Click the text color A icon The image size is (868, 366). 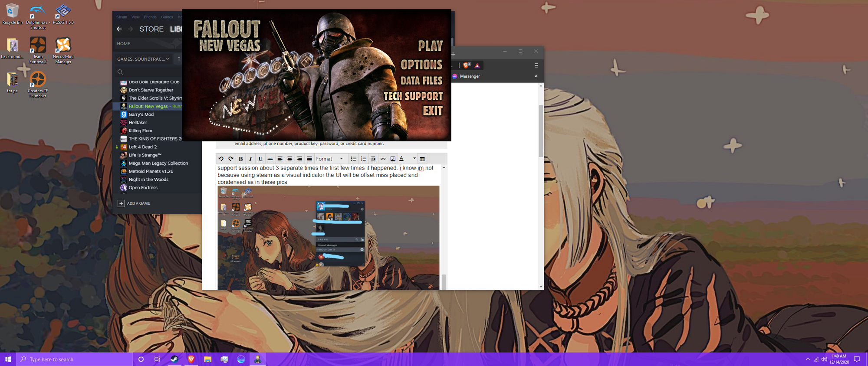[402, 159]
